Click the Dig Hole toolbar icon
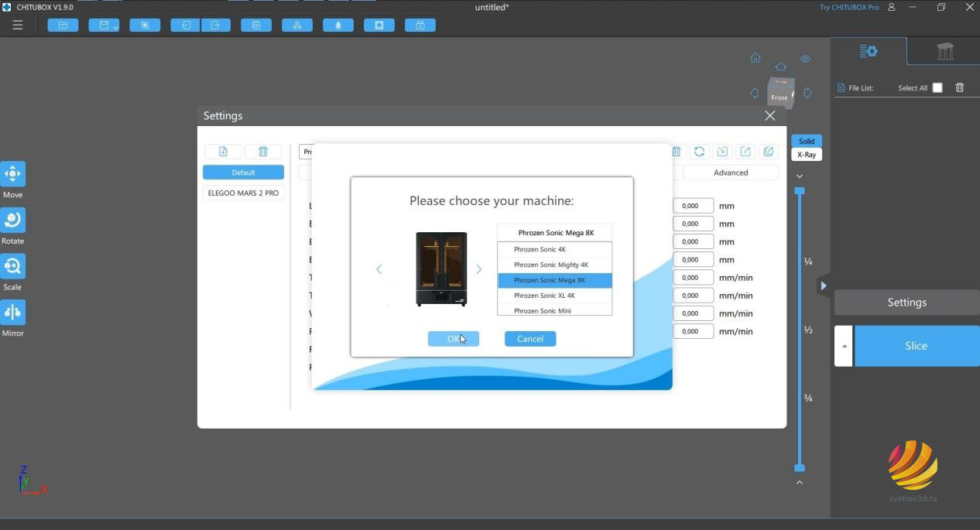This screenshot has height=530, width=980. [379, 25]
